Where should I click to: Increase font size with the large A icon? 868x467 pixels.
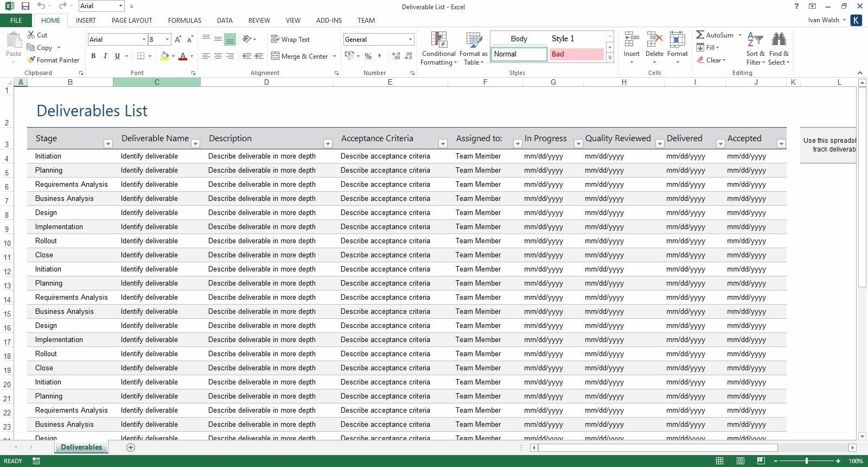tap(178, 40)
